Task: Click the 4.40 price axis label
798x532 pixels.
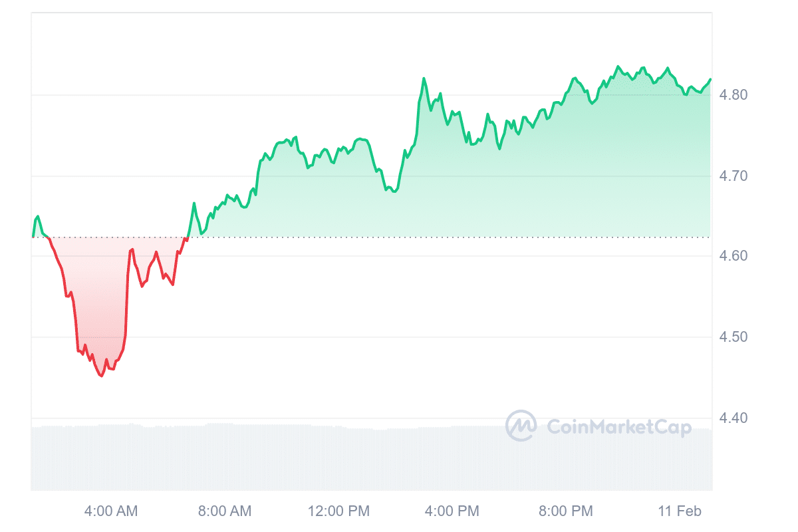Action: tap(733, 418)
